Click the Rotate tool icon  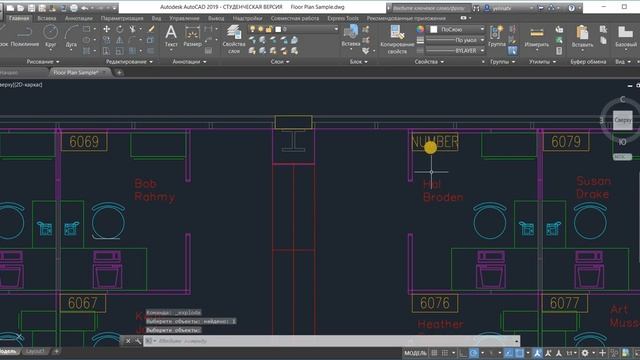pos(120,29)
